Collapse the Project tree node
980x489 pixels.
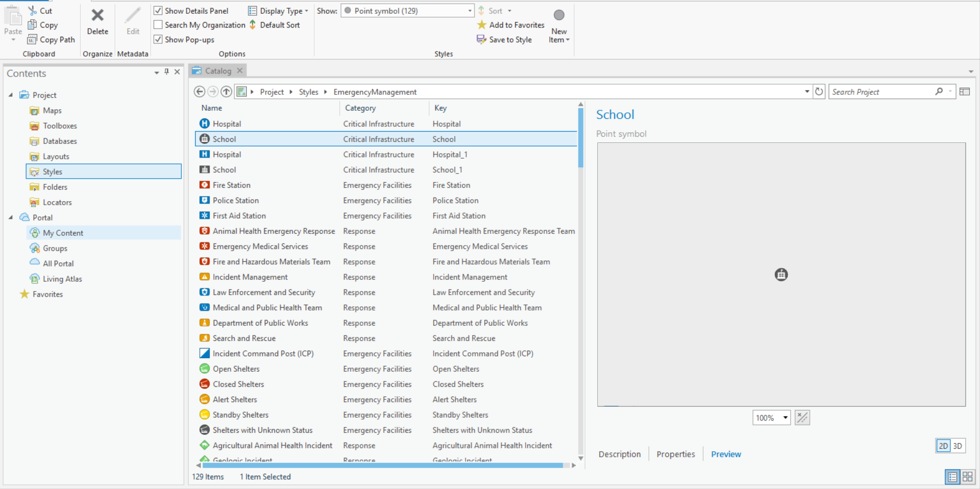[x=11, y=95]
